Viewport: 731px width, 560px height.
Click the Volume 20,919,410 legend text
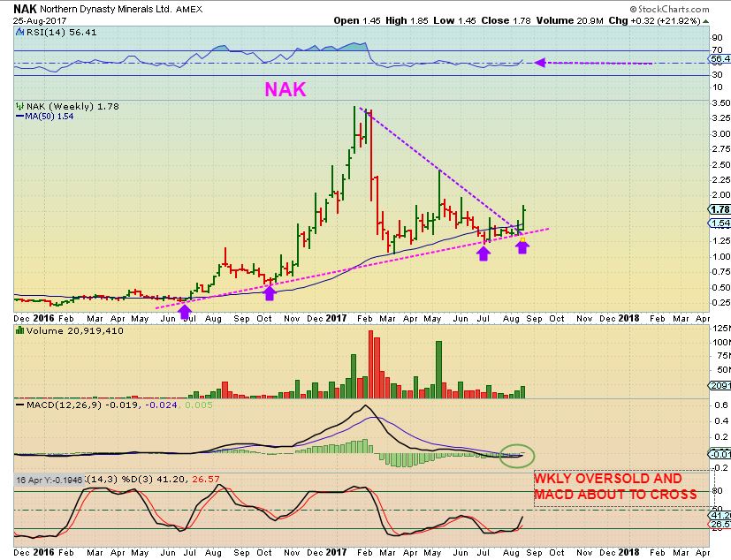pos(74,331)
